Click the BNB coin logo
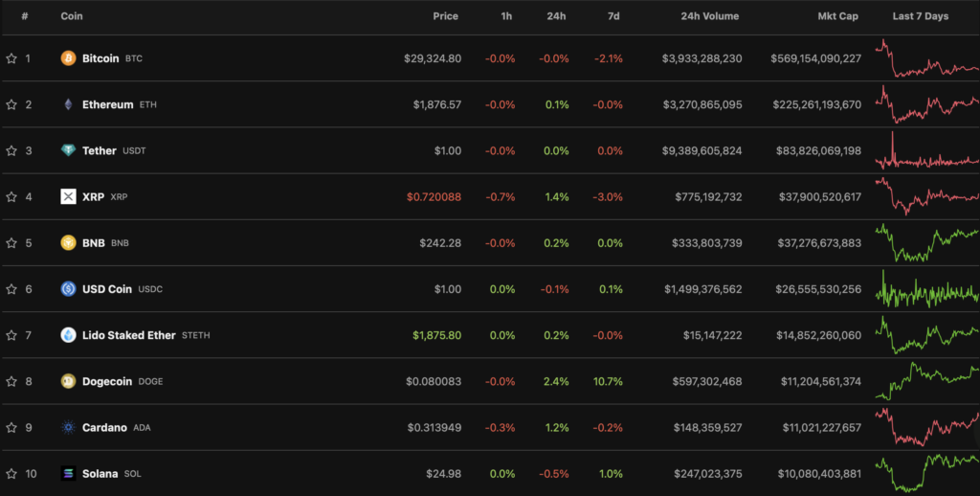Image resolution: width=980 pixels, height=496 pixels. (68, 242)
